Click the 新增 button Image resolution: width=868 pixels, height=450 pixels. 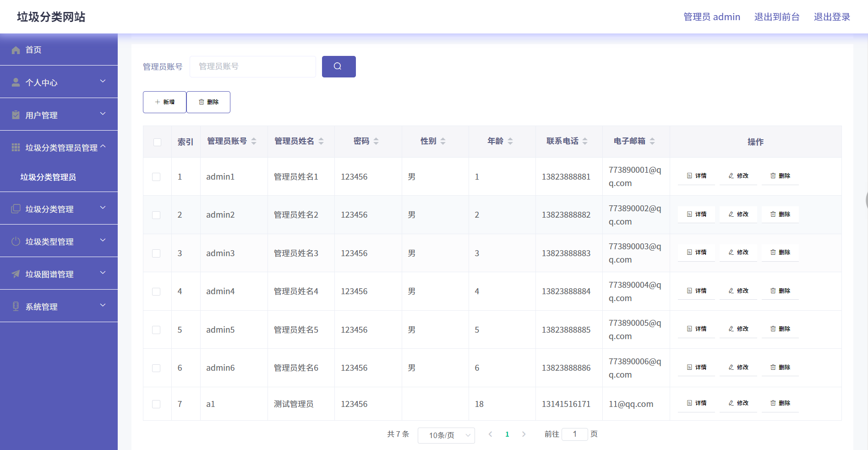pyautogui.click(x=164, y=102)
